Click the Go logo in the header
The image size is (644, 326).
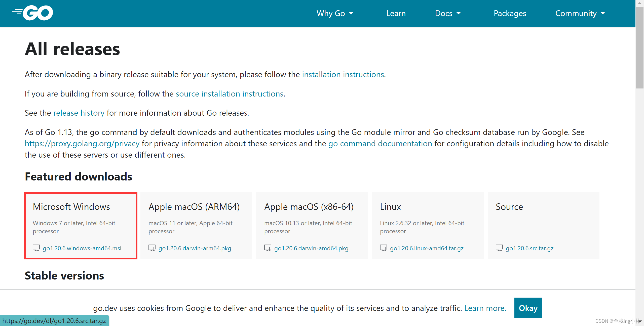[x=32, y=13]
